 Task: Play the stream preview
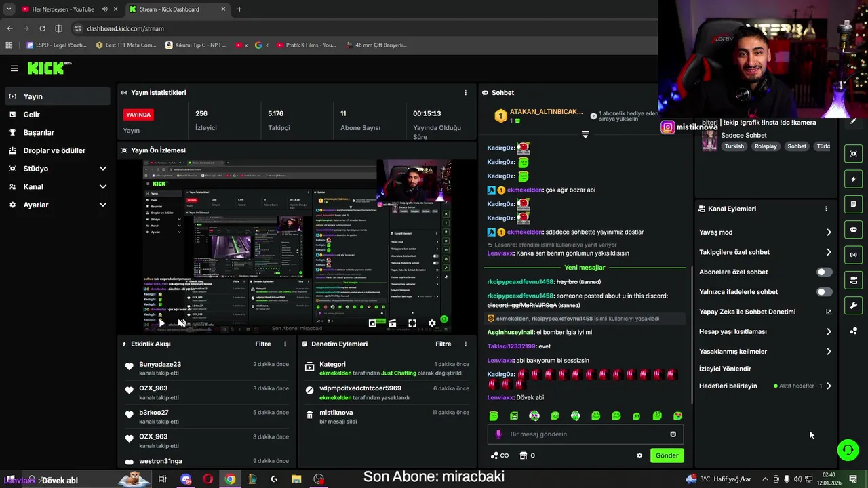pos(161,323)
